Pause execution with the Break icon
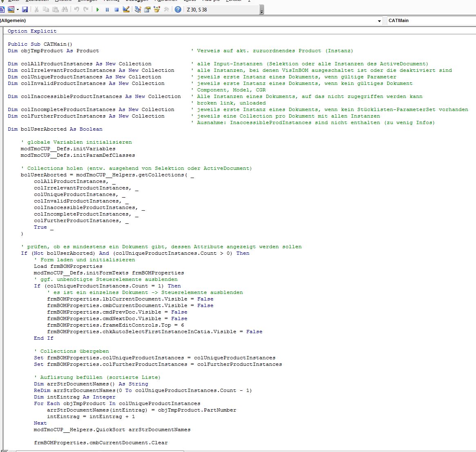476x452 pixels. pyautogui.click(x=107, y=9)
